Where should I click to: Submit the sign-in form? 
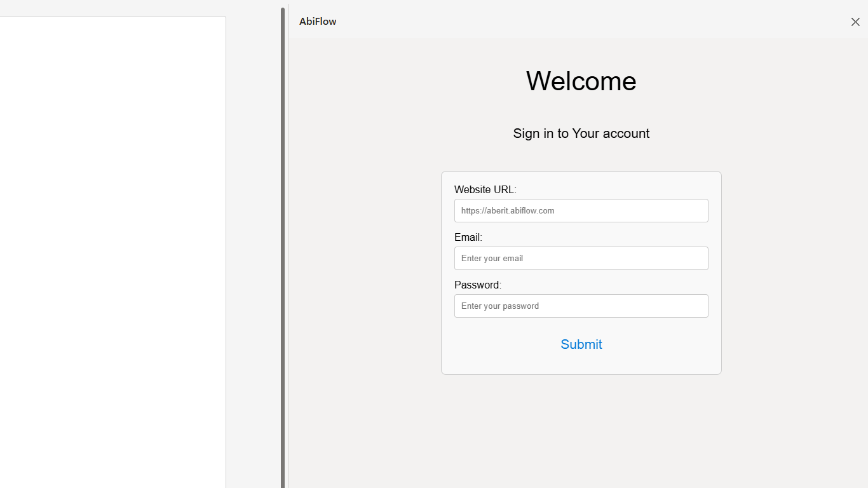click(581, 344)
